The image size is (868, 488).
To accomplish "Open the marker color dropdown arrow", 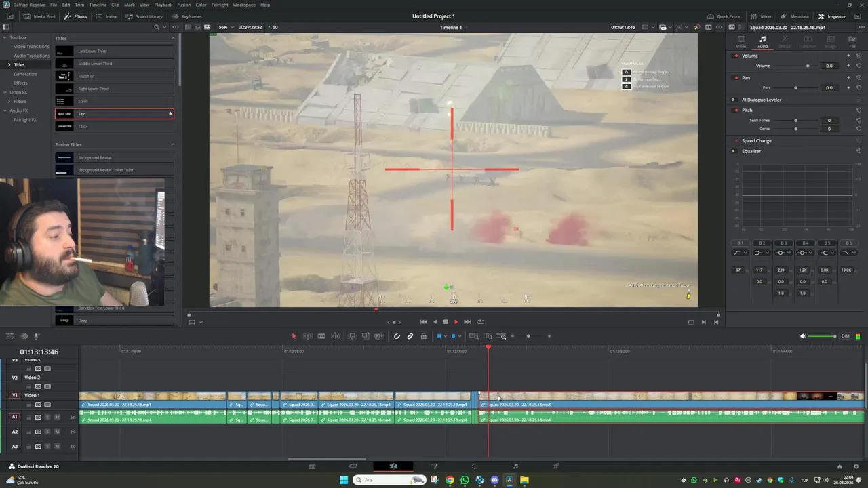I will click(460, 336).
